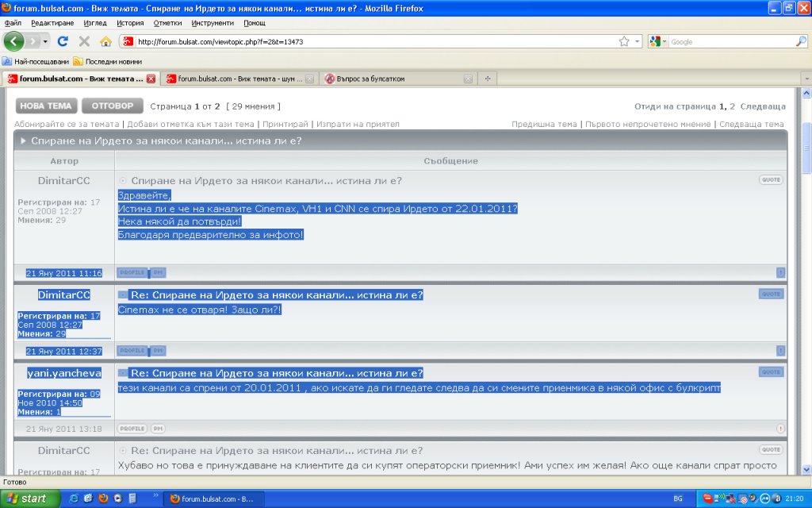Focus the Google search field
Screen dimensions: 812x508
(x=731, y=41)
